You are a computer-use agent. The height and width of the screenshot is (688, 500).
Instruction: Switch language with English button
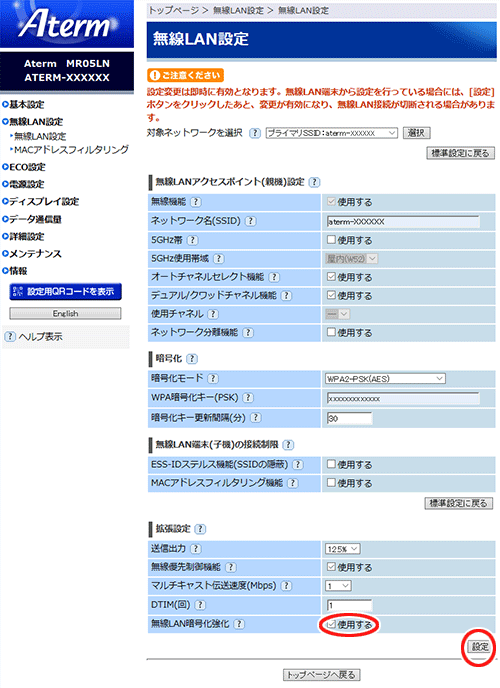click(x=65, y=313)
